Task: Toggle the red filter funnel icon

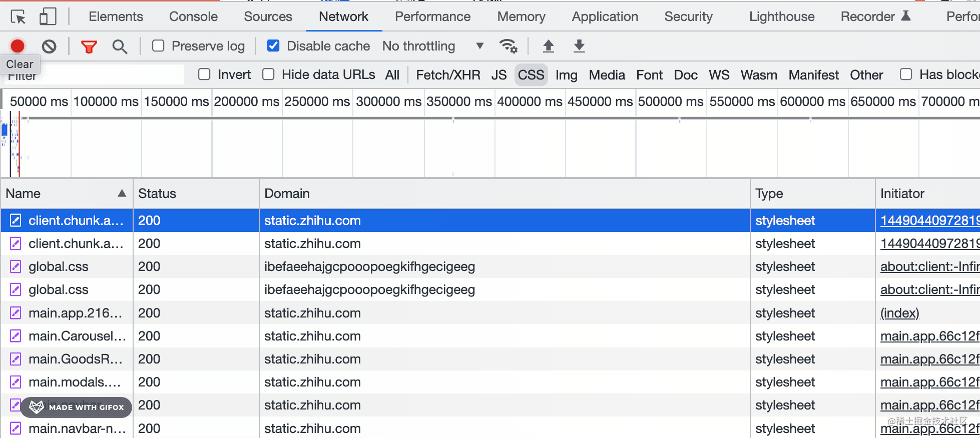Action: pos(89,46)
